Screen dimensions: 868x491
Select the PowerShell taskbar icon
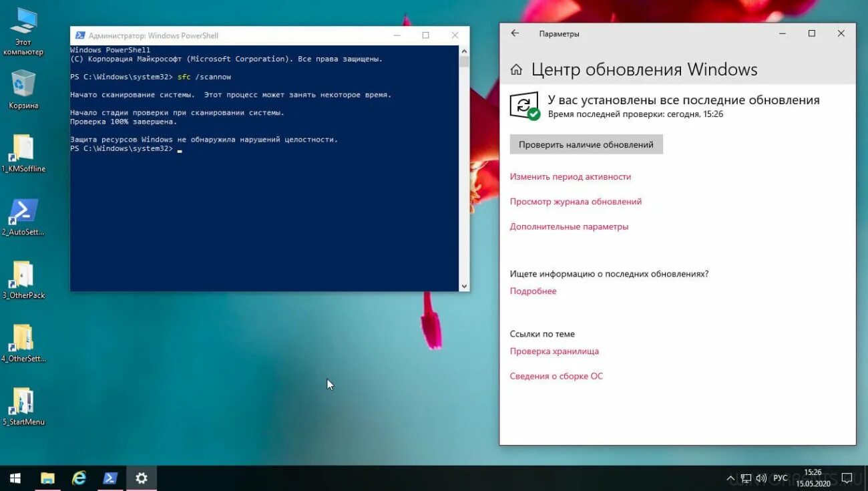(x=110, y=478)
